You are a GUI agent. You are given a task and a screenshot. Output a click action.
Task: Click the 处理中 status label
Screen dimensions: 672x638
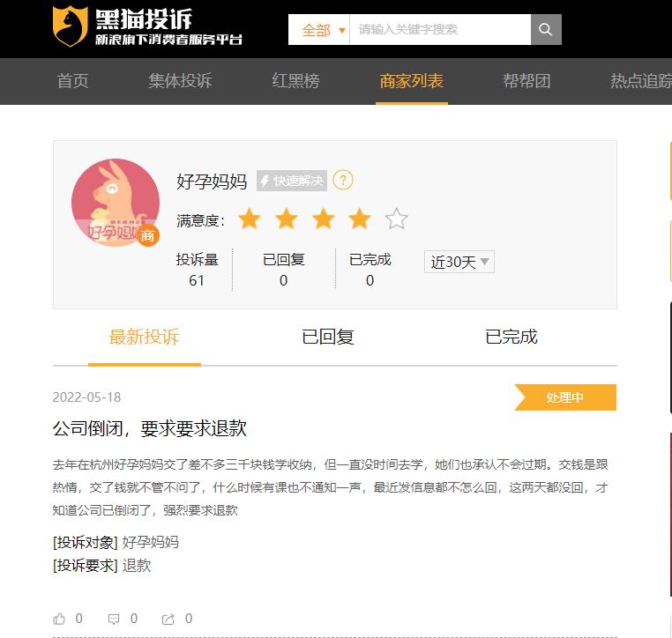click(x=565, y=397)
